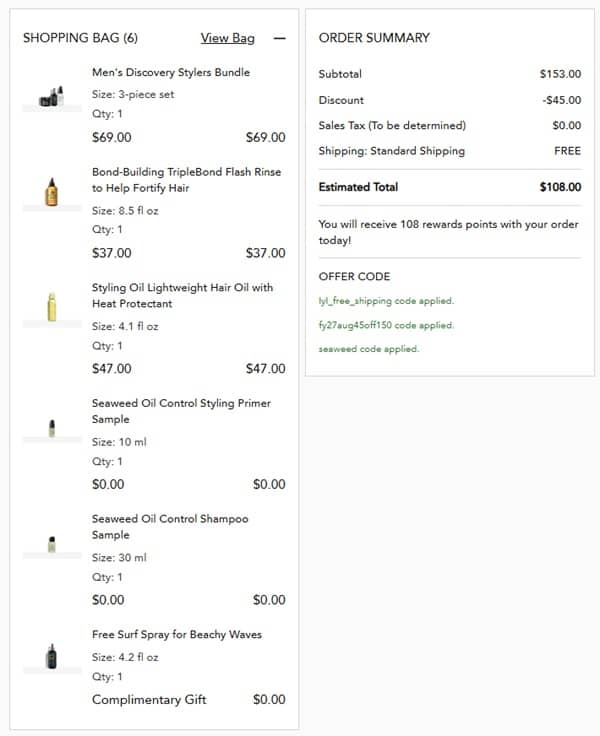Open the Men's Discovery Stylers Bundle title

pos(171,72)
